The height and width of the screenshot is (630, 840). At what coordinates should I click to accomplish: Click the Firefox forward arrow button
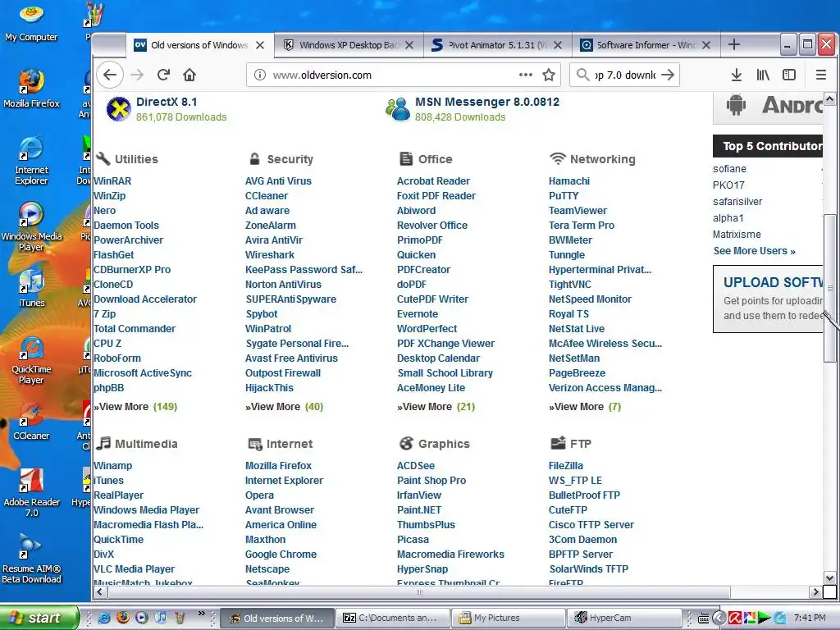point(137,75)
